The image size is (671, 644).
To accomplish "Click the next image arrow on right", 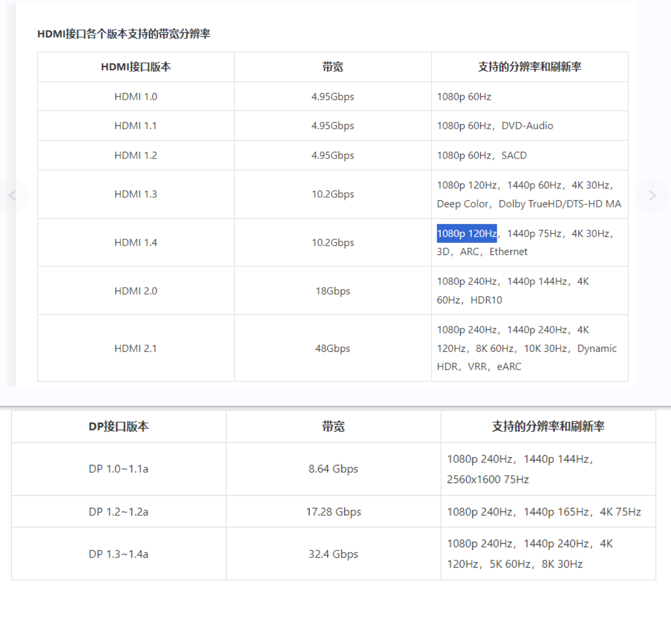I will [x=652, y=196].
